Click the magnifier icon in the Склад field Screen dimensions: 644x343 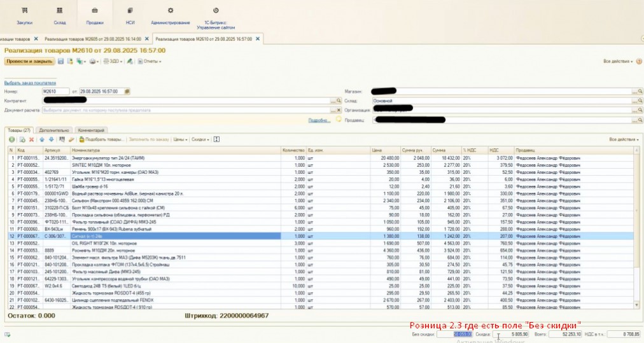coord(640,101)
